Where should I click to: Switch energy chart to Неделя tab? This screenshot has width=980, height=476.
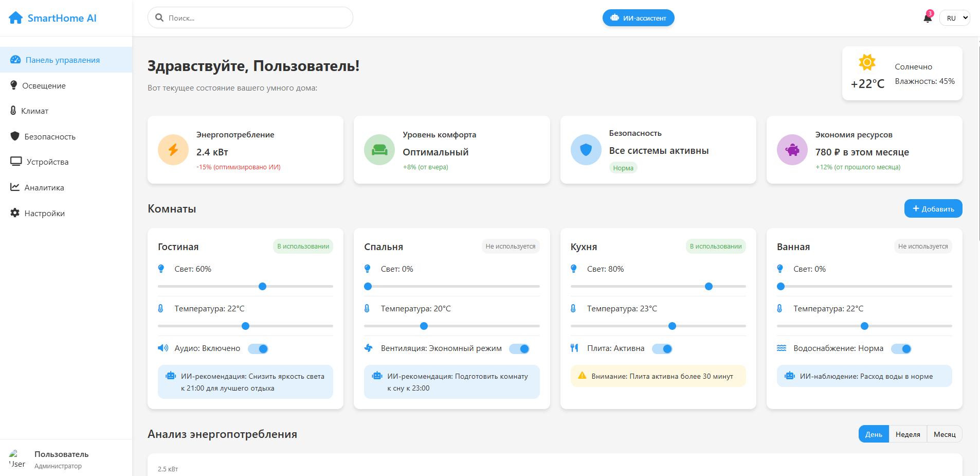908,434
